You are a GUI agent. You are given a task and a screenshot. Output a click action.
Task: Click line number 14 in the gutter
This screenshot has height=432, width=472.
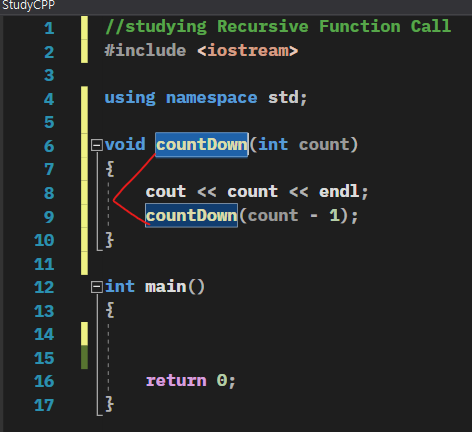pos(44,334)
